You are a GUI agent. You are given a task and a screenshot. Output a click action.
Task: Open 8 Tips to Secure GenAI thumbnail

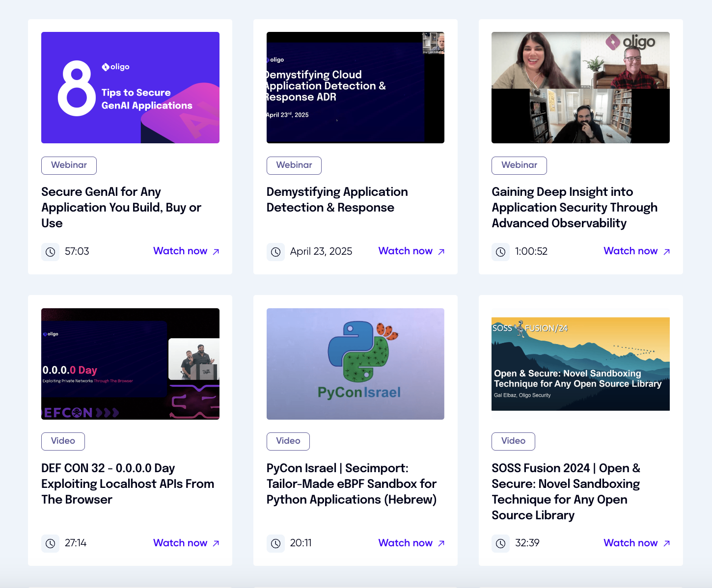coord(130,87)
